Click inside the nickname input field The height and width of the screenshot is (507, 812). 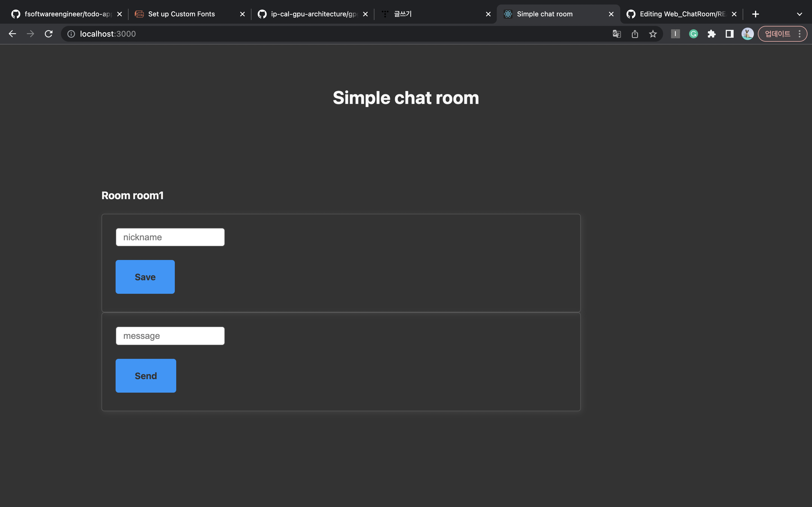[170, 237]
